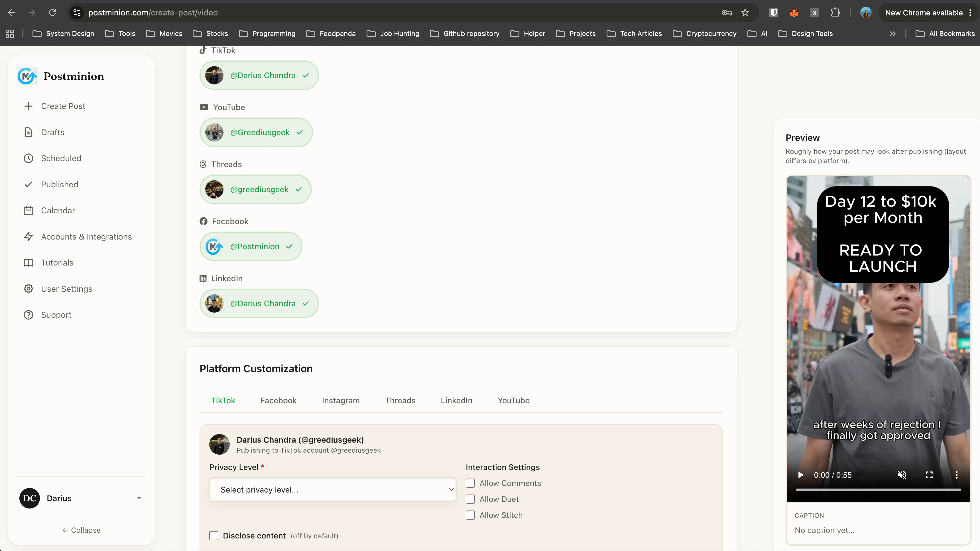The image size is (980, 551).
Task: Reload the page with the browser refresh icon
Action: 52,13
